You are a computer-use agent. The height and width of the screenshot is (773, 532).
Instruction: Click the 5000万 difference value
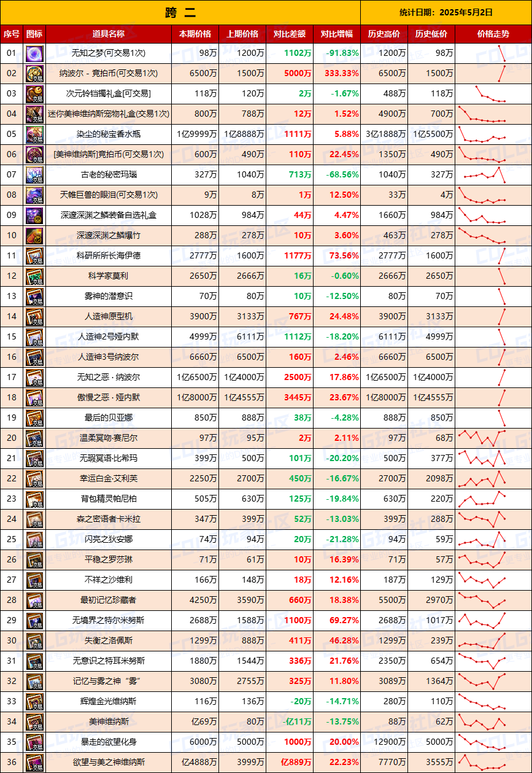pyautogui.click(x=299, y=73)
